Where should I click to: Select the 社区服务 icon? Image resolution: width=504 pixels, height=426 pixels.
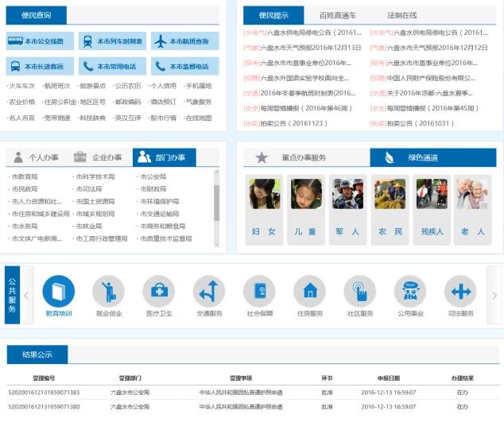359,292
